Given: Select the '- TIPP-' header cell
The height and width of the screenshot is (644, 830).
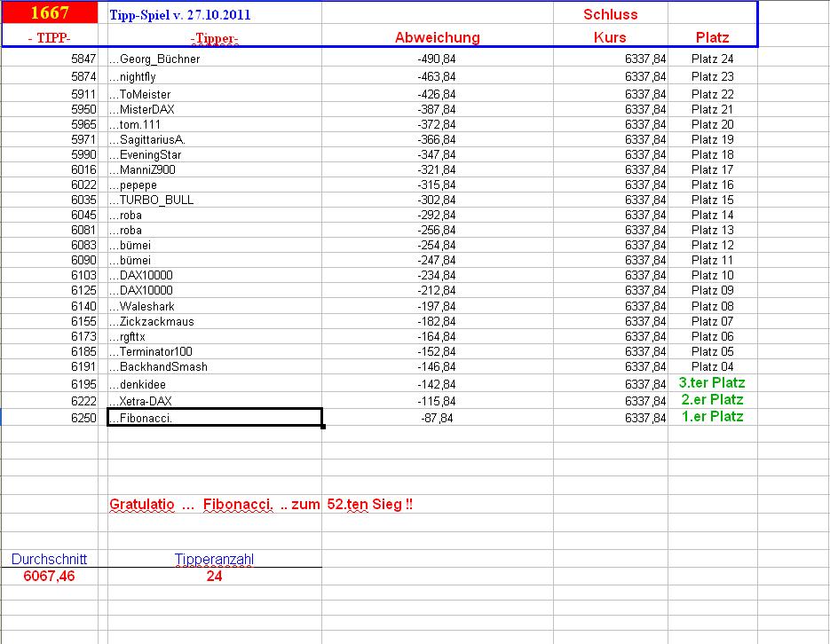Looking at the screenshot, I should point(50,37).
